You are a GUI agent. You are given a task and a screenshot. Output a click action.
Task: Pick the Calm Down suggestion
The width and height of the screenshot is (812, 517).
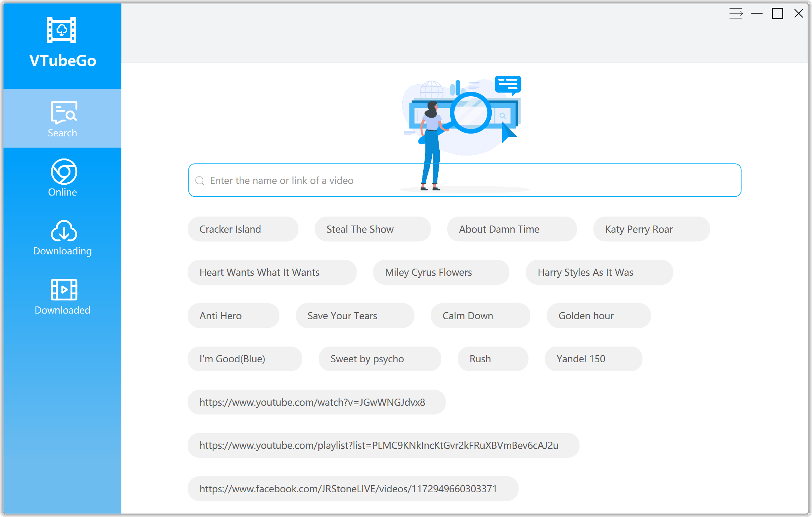[x=481, y=316]
